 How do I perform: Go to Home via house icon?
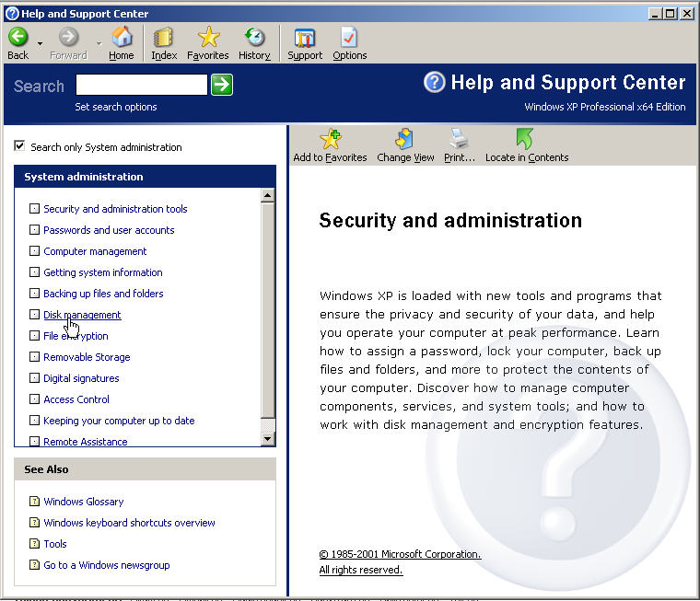tap(122, 37)
